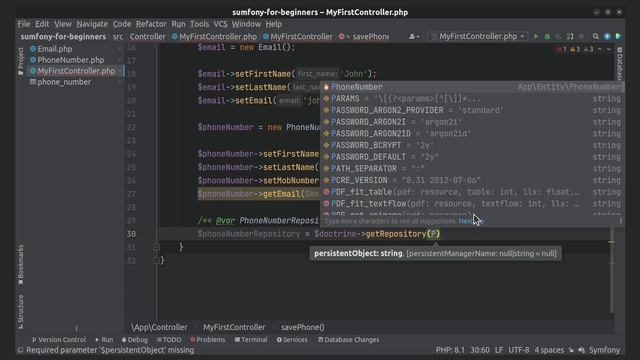Screen dimensions: 640x360
Task: Open Problems tool window
Action: 208,340
